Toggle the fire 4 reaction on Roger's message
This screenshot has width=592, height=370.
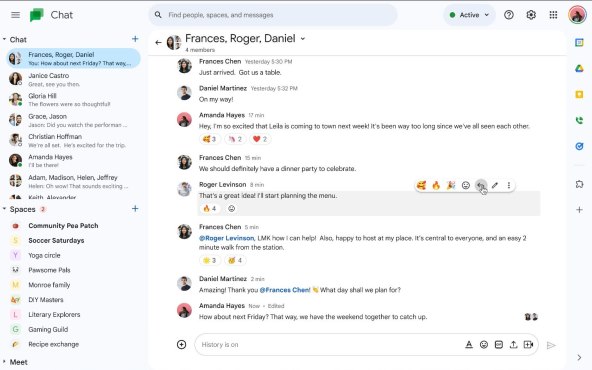click(x=210, y=208)
